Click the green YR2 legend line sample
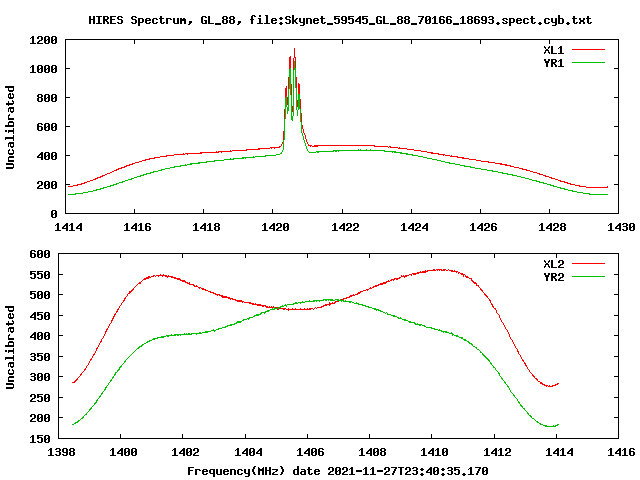The width and height of the screenshot is (640, 480). click(588, 277)
